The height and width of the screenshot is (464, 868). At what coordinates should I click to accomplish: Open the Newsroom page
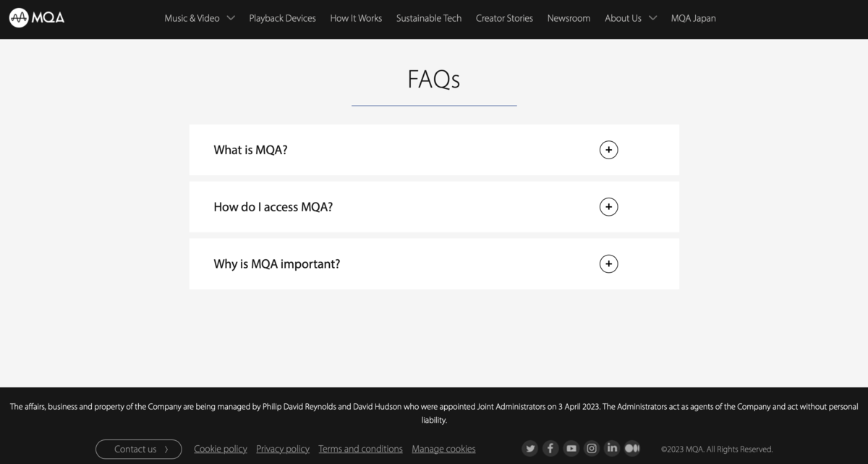click(x=569, y=18)
